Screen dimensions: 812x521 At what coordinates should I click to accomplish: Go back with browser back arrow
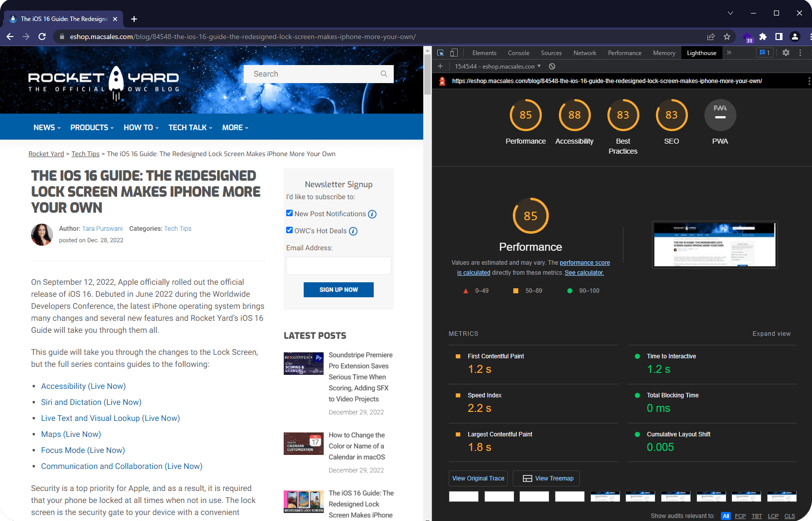point(10,37)
